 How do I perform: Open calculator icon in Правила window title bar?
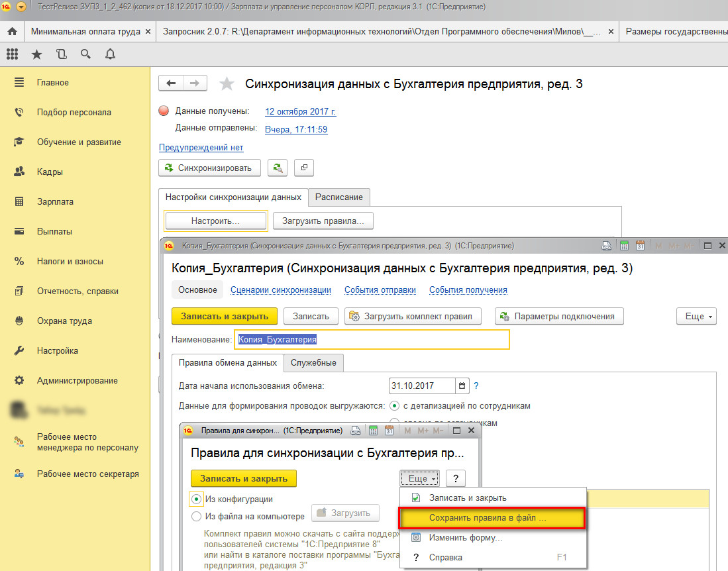(x=373, y=431)
